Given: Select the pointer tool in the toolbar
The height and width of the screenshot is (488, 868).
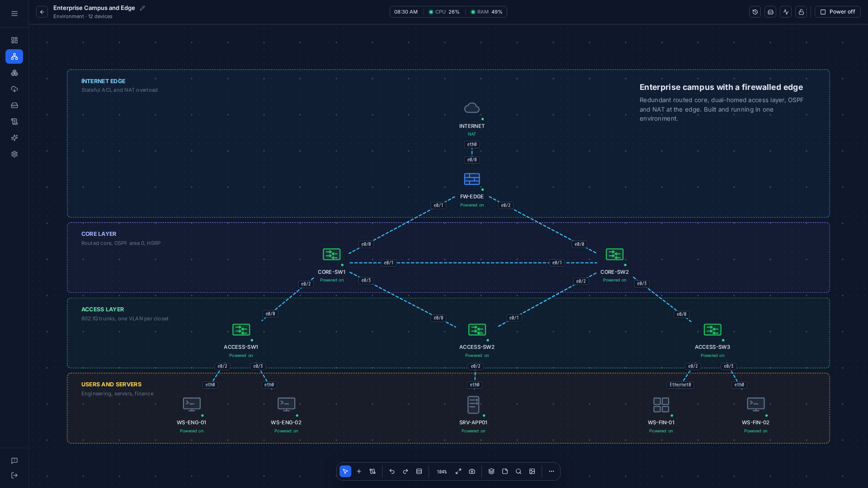Looking at the screenshot, I should coord(345,471).
